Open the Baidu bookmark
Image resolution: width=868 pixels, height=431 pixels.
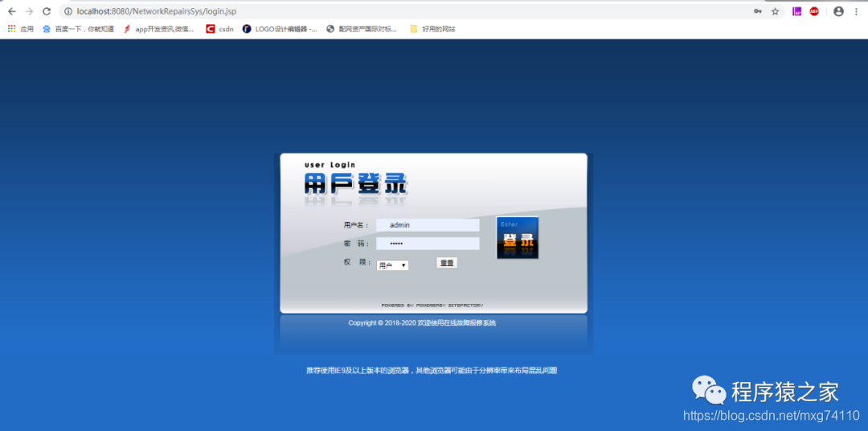click(x=78, y=29)
